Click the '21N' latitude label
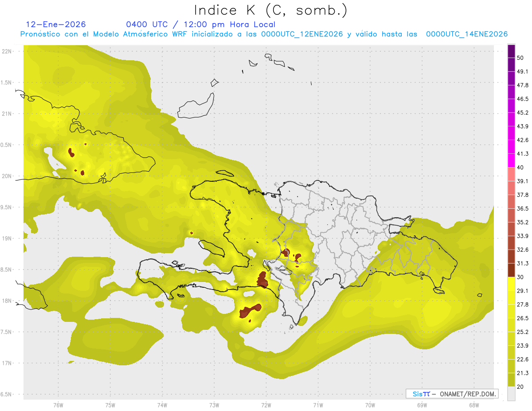Screen dimensions: 532x411 click(x=7, y=114)
